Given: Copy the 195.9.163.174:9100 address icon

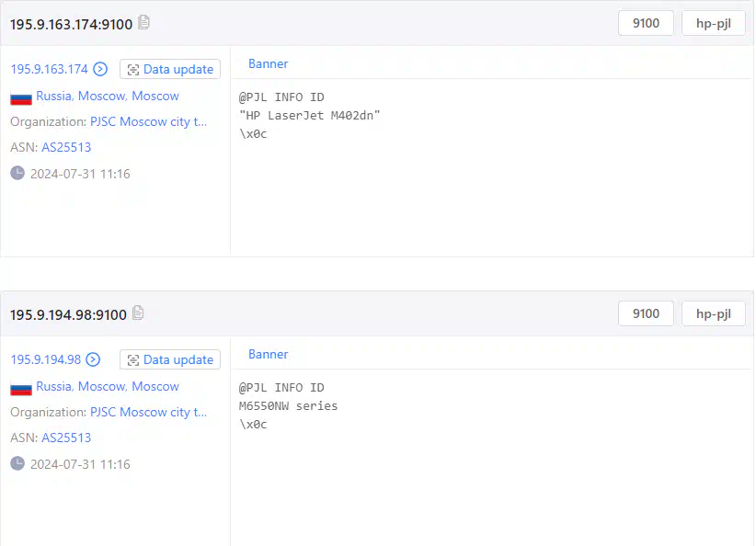Looking at the screenshot, I should point(143,22).
